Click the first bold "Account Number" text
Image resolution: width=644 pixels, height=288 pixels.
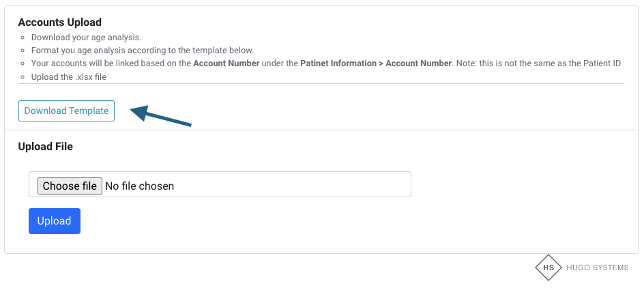tap(226, 63)
